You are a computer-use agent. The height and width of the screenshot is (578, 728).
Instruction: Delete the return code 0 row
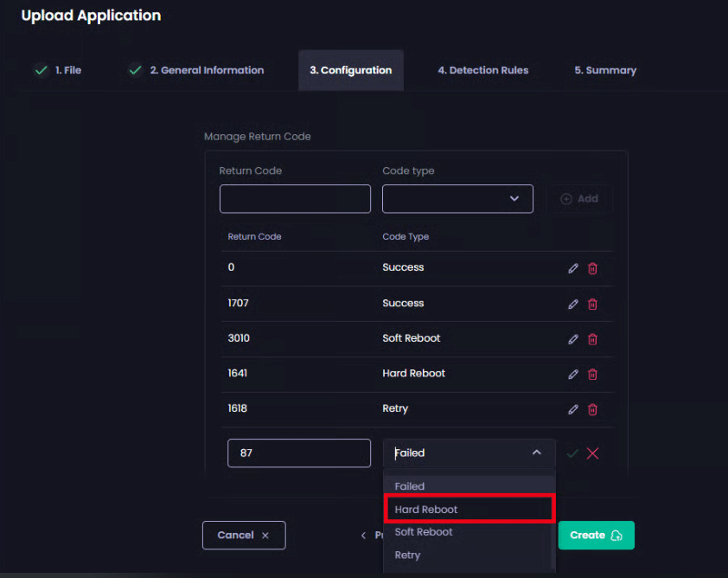[592, 268]
